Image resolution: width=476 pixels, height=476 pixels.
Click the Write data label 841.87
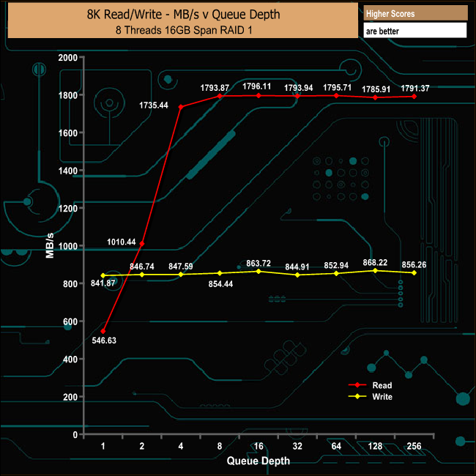[x=103, y=283]
